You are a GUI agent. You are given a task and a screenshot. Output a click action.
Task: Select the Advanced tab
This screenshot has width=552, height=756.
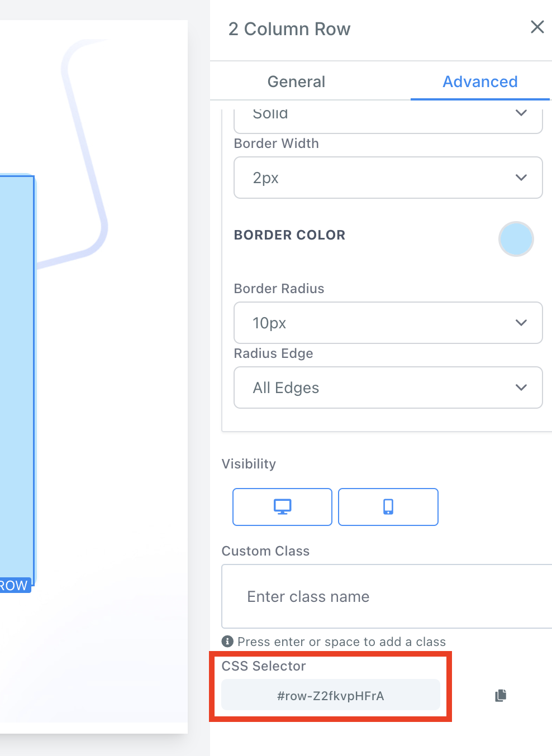480,82
